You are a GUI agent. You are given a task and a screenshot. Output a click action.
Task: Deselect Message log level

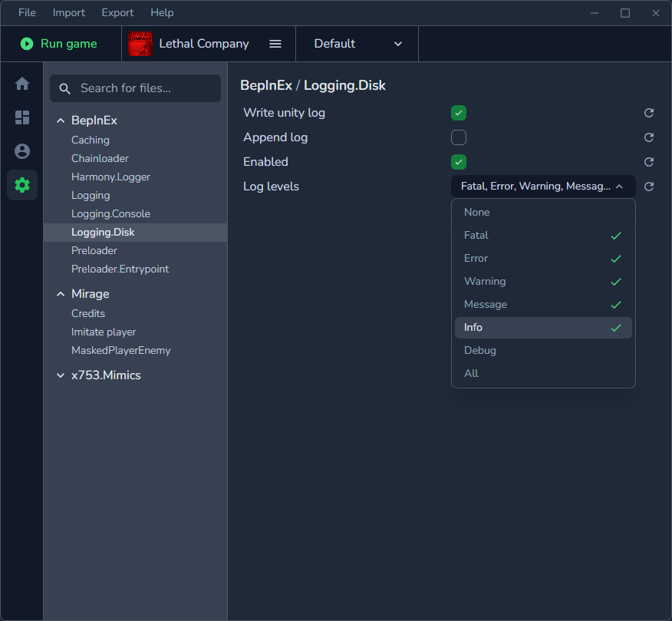[x=543, y=305]
